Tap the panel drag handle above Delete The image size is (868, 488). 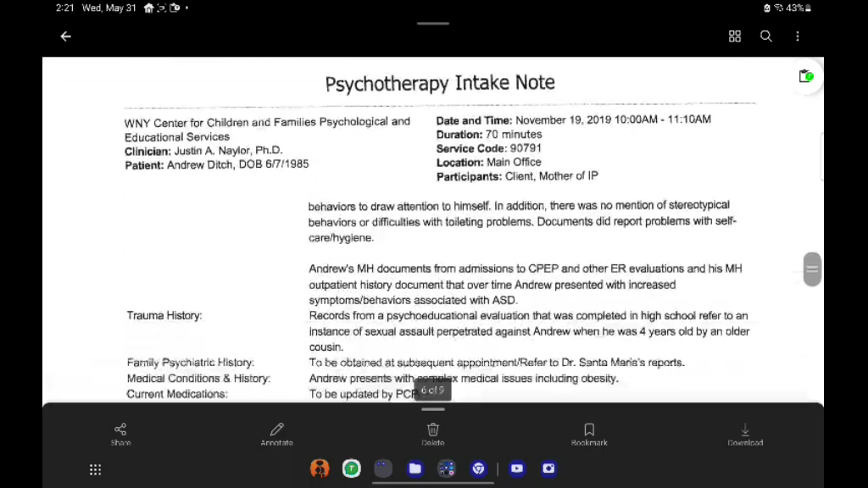pyautogui.click(x=433, y=409)
